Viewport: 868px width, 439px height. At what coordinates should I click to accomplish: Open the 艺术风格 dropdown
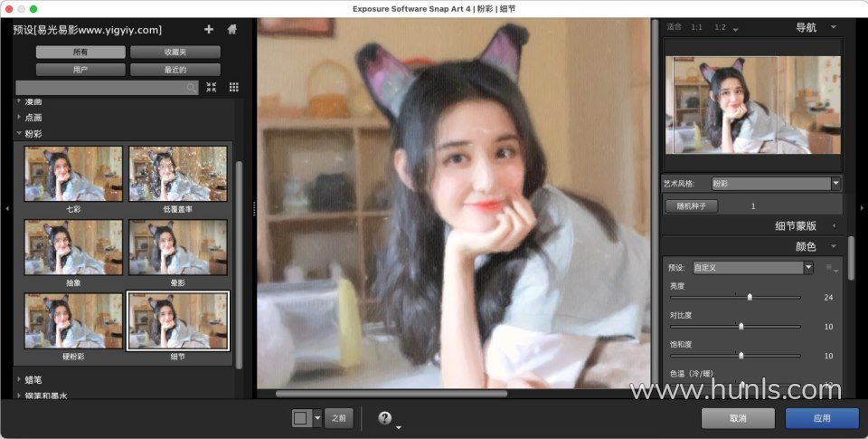coord(776,184)
